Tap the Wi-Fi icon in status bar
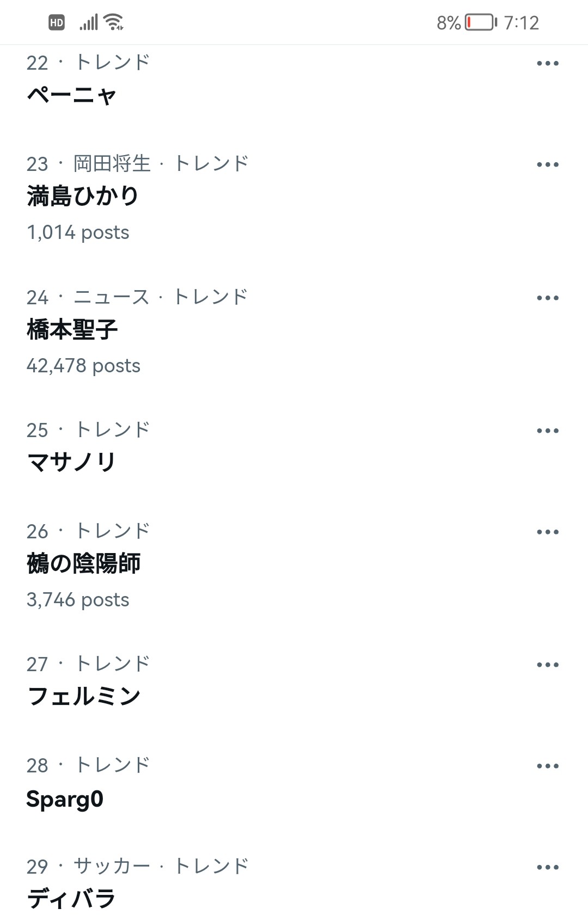Screen dimensions: 588x921 click(113, 22)
